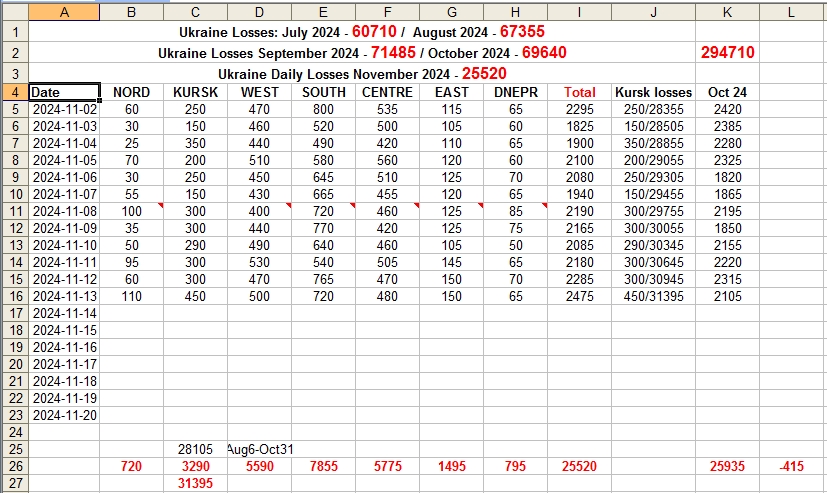Screen dimensions: 827x493
Task: Select CENTRE value 560
Action: pos(387,160)
